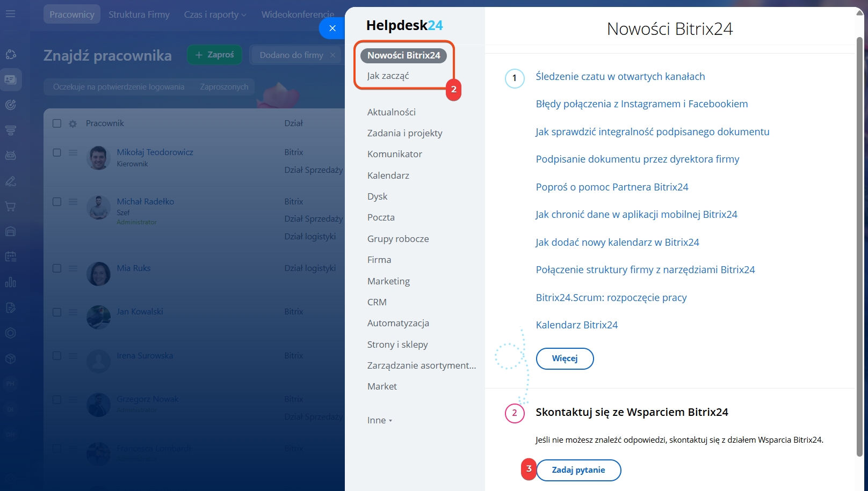Click the Helpdesk panel vertical scrollbar
The image size is (868, 491).
tap(859, 246)
